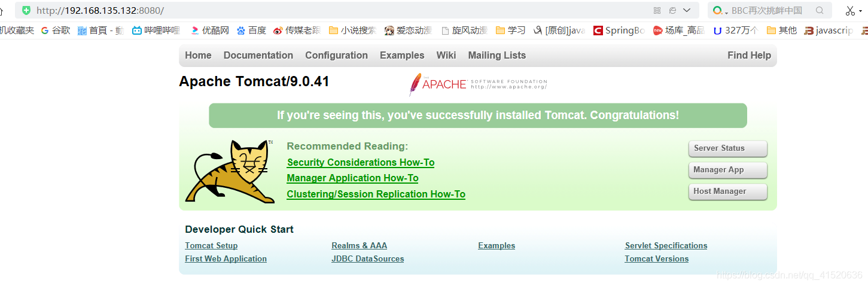Open the 优酷网 bookmark
This screenshot has width=868, height=286.
click(x=209, y=30)
